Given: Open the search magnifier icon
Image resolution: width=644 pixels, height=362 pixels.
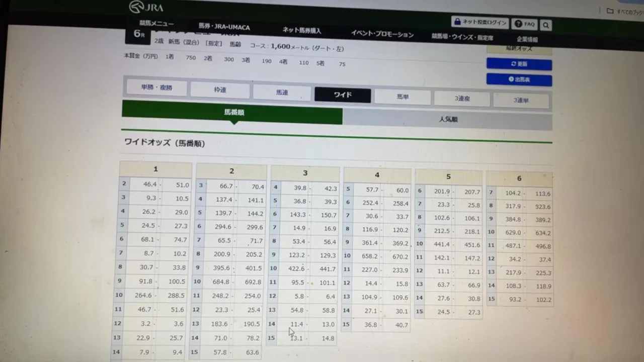Looking at the screenshot, I should 546,25.
